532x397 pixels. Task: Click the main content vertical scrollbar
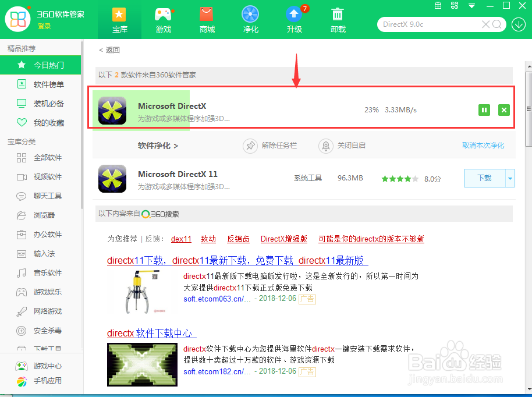click(x=529, y=109)
